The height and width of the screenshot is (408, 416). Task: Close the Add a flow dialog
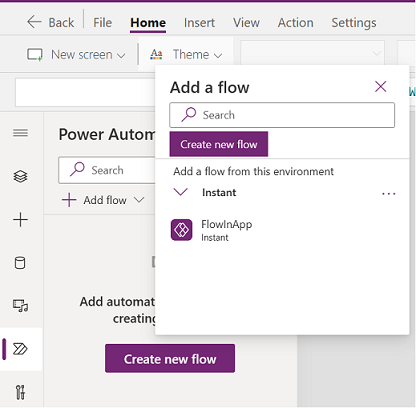(380, 87)
